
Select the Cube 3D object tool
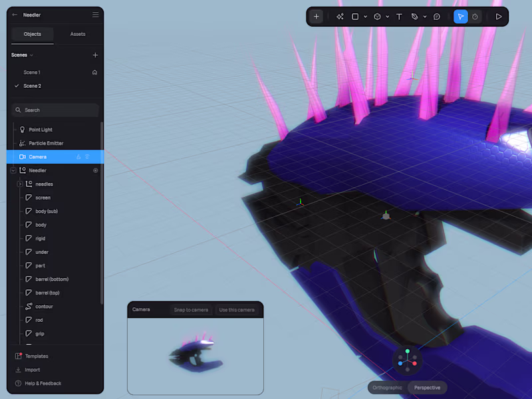click(377, 16)
